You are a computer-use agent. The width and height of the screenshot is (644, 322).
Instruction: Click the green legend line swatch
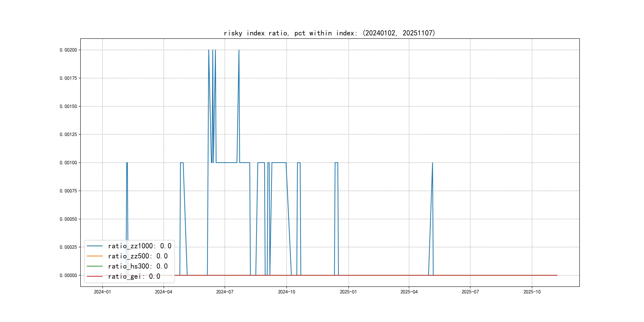pyautogui.click(x=94, y=266)
